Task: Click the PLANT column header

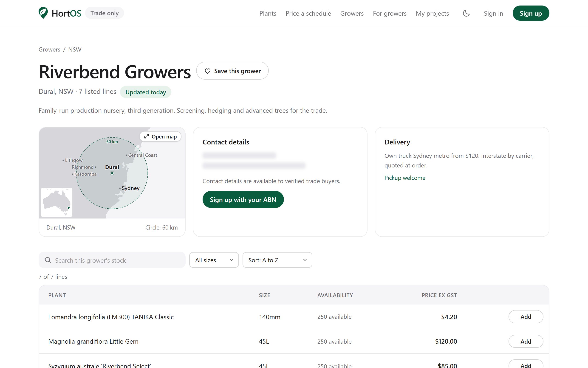Action: (57, 295)
